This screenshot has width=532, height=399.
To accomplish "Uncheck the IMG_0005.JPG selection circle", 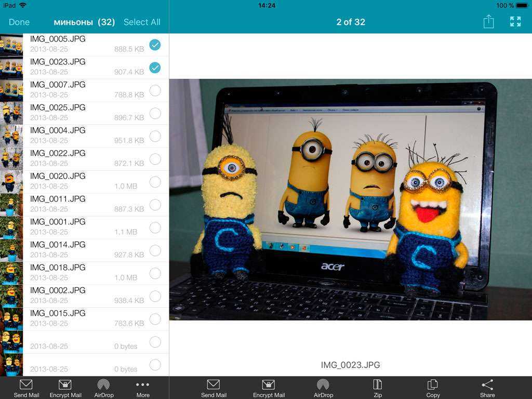I will [x=155, y=45].
